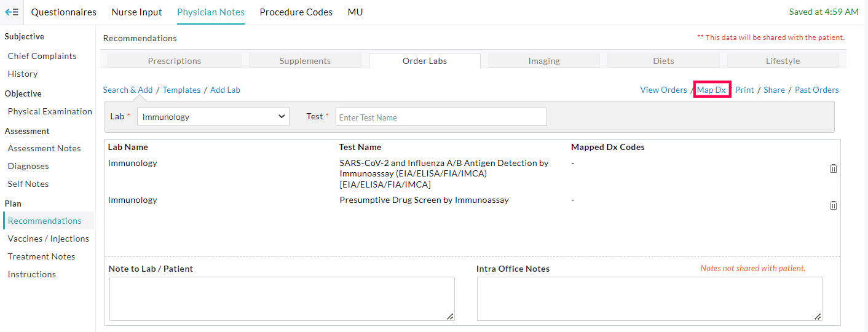Open the Procedure Codes menu
The width and height of the screenshot is (868, 332).
[296, 12]
